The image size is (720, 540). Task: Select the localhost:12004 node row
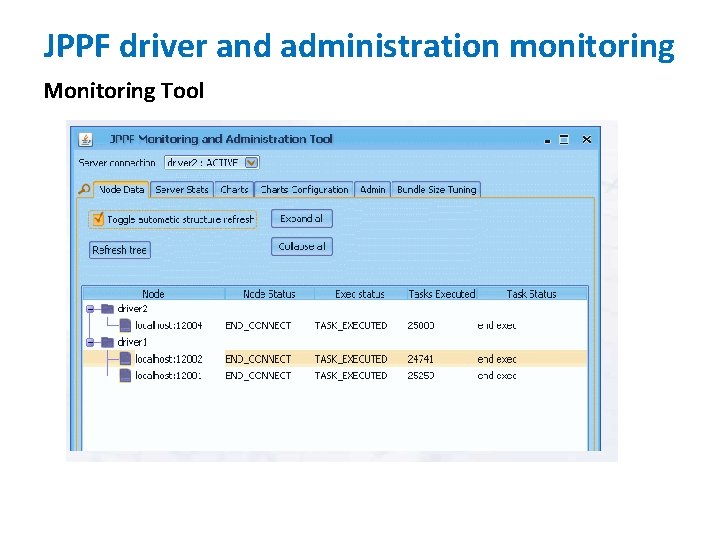(x=335, y=326)
